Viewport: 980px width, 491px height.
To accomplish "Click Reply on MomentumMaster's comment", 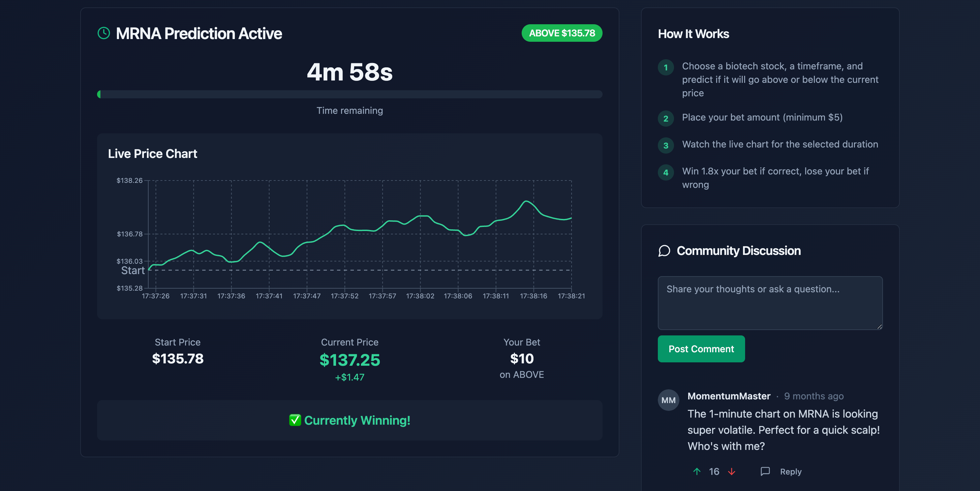I will coord(791,471).
